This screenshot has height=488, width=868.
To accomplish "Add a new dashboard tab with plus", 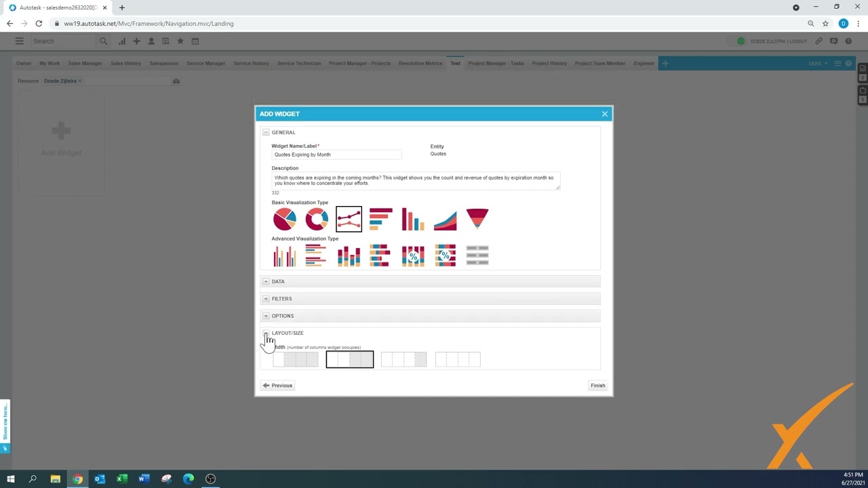I will [x=665, y=64].
